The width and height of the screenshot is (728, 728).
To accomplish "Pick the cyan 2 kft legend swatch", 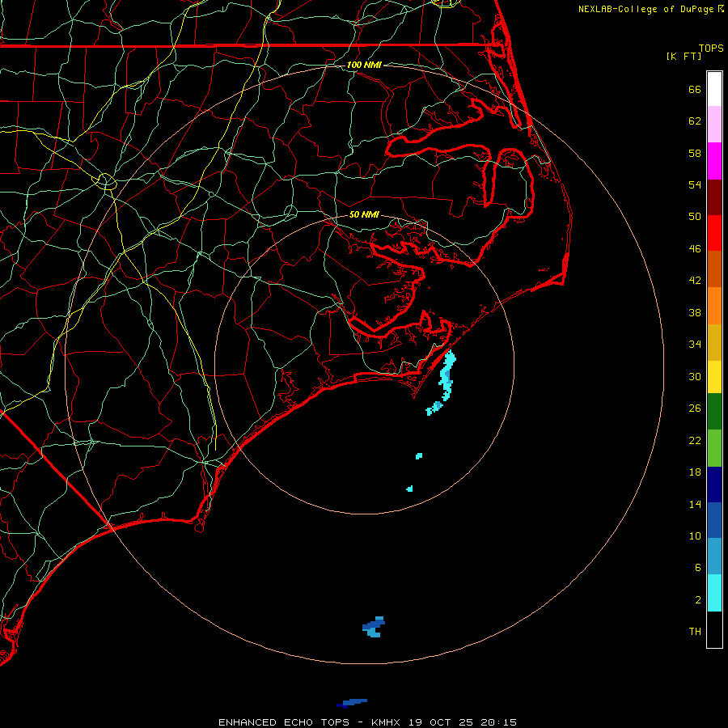I will 714,592.
